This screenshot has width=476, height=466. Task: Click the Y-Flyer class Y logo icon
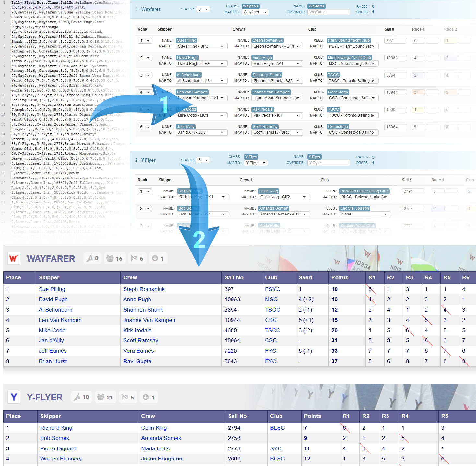point(14,397)
